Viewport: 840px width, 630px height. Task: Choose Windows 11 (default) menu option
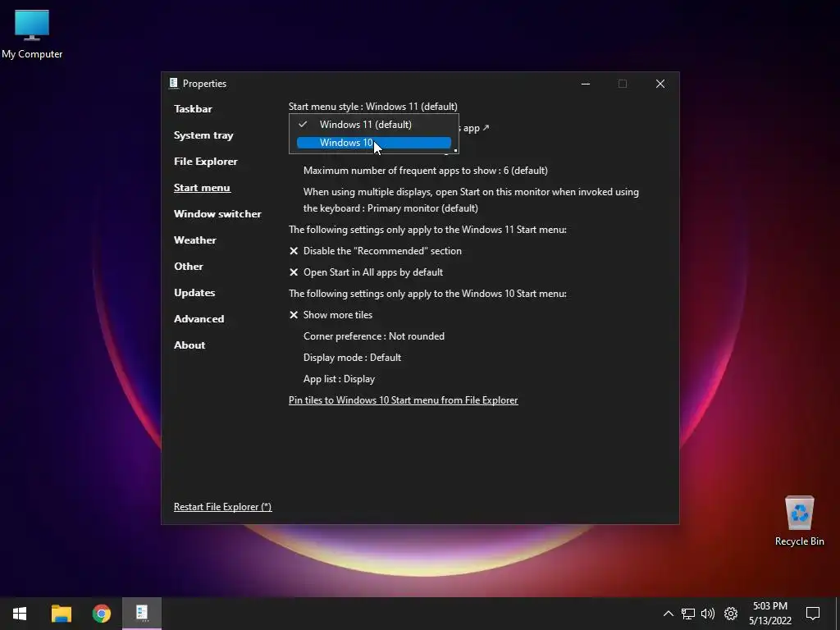(x=374, y=125)
